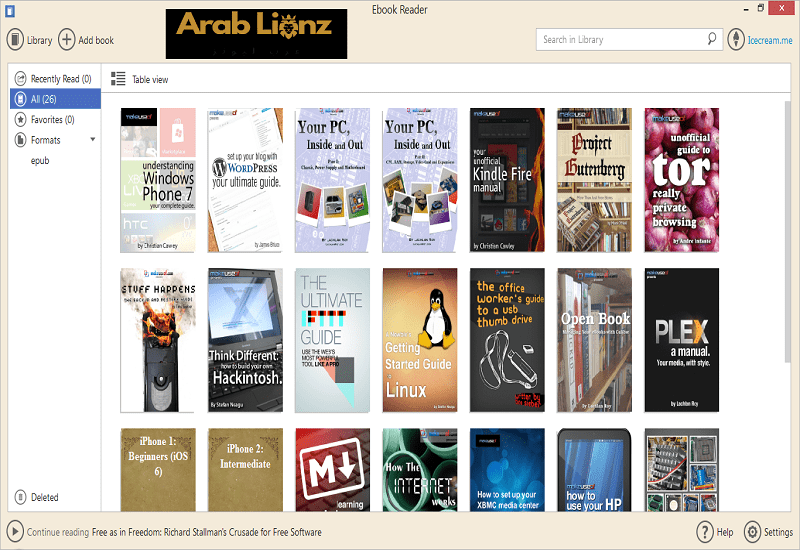Click the Library button text
This screenshot has height=550, width=800.
coord(39,40)
